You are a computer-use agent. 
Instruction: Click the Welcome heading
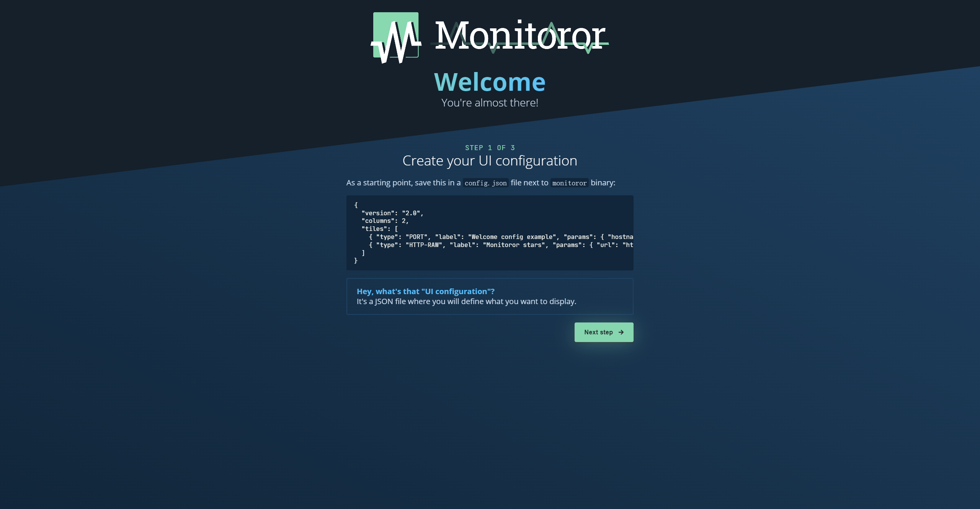click(x=490, y=81)
